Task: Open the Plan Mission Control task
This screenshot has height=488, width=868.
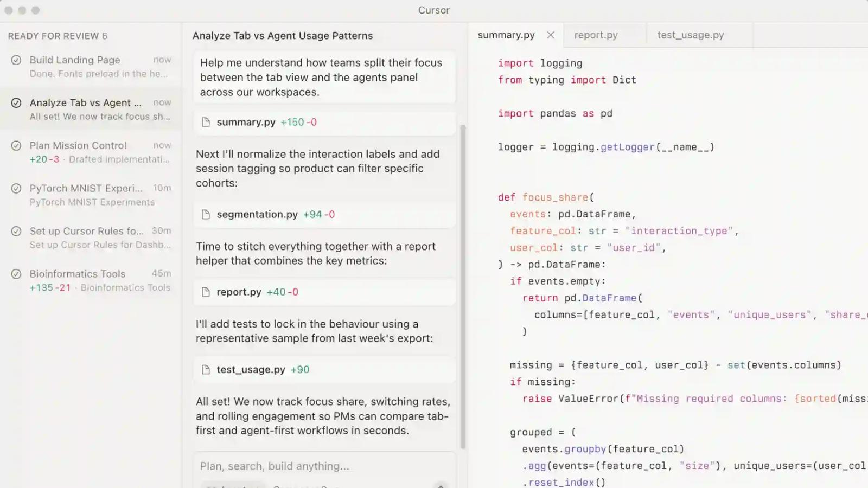Action: 91,152
